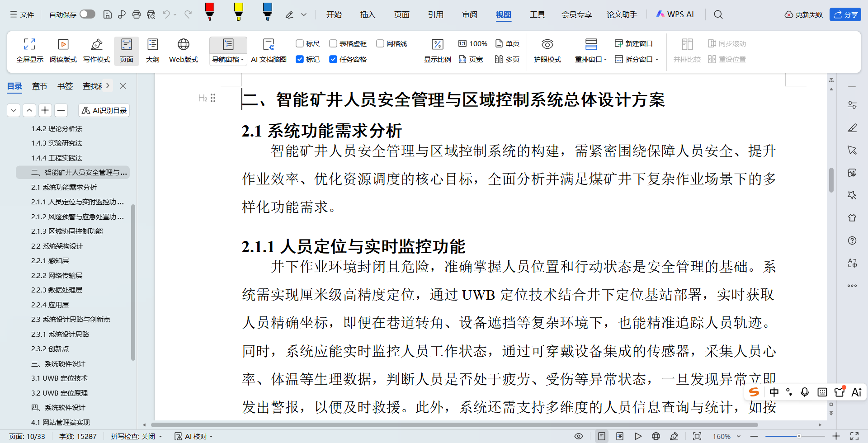Open the Bookmarks tab in navigation pane

65,86
